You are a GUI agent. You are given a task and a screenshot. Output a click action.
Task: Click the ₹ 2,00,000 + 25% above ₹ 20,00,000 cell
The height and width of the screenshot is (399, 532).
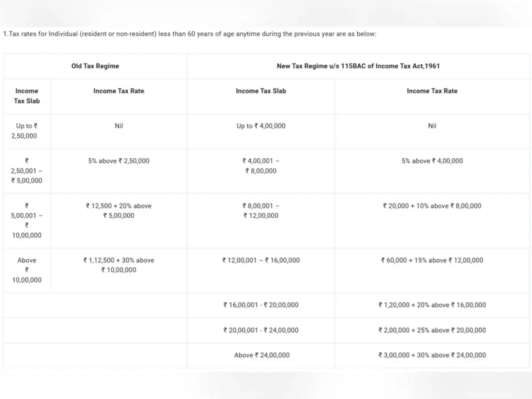click(x=432, y=330)
